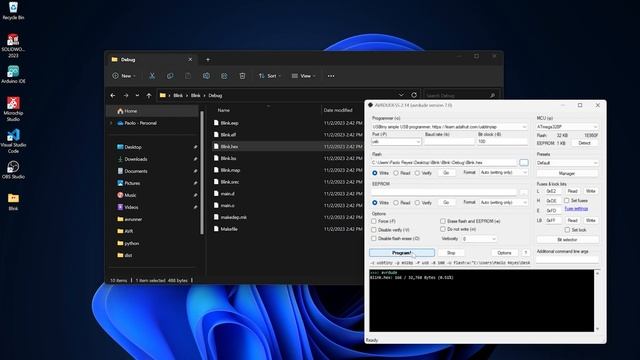Click the Program! button

(x=402, y=253)
